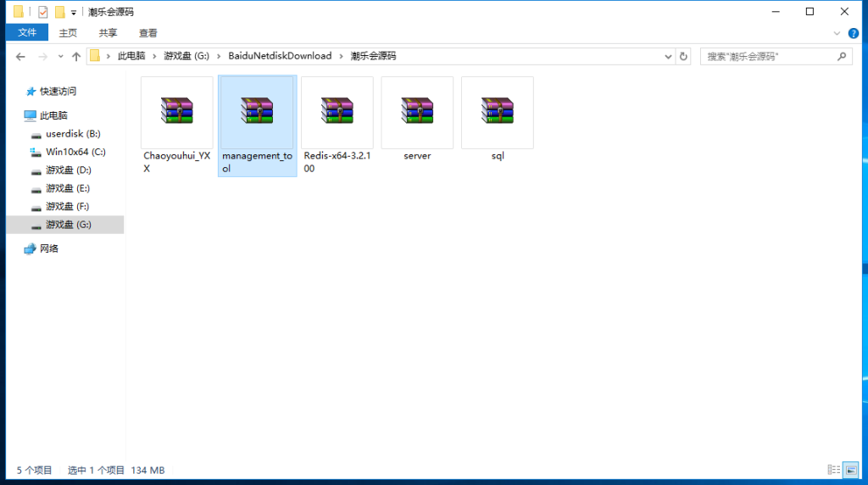
Task: Click 潮乐会源码 in the address breadcrumb
Action: 373,56
